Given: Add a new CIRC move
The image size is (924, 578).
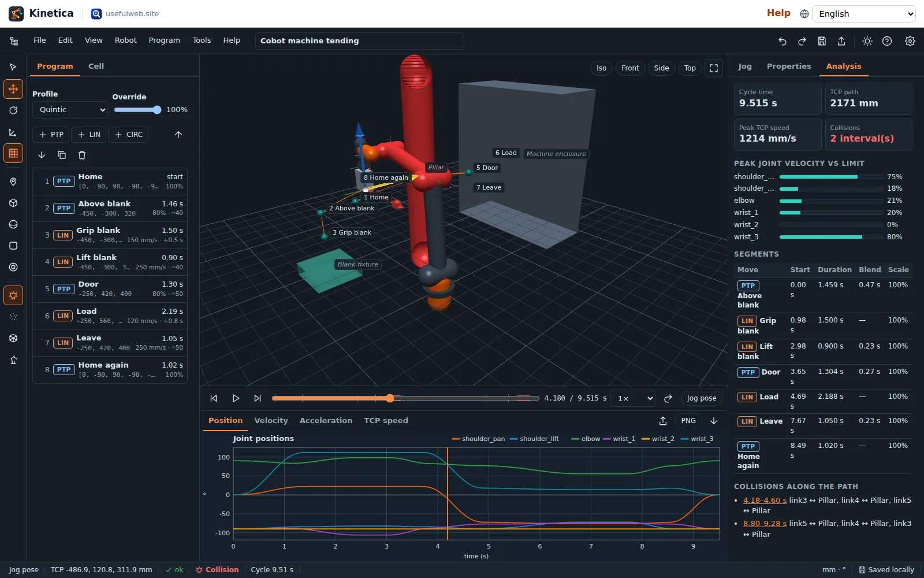Looking at the screenshot, I should click(128, 135).
